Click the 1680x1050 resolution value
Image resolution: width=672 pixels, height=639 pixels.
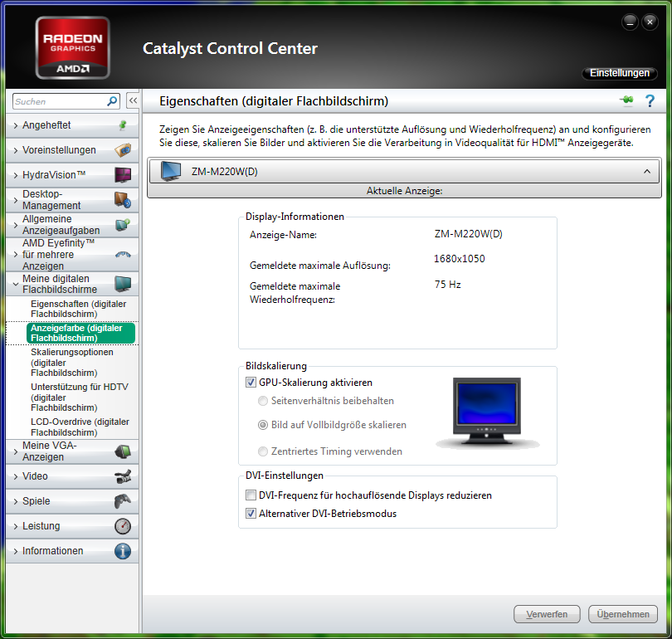coord(459,259)
